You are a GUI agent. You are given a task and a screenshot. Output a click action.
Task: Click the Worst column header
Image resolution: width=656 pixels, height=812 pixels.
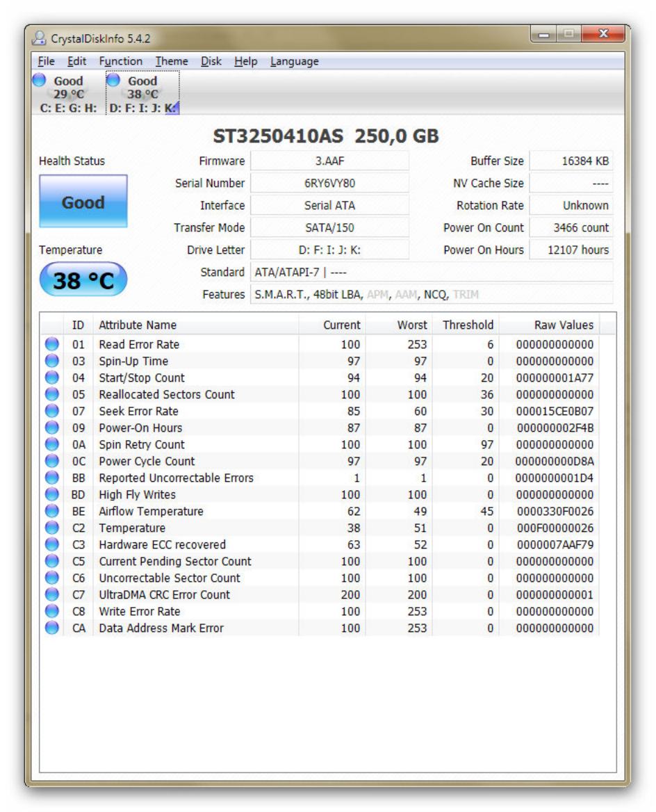[399, 325]
